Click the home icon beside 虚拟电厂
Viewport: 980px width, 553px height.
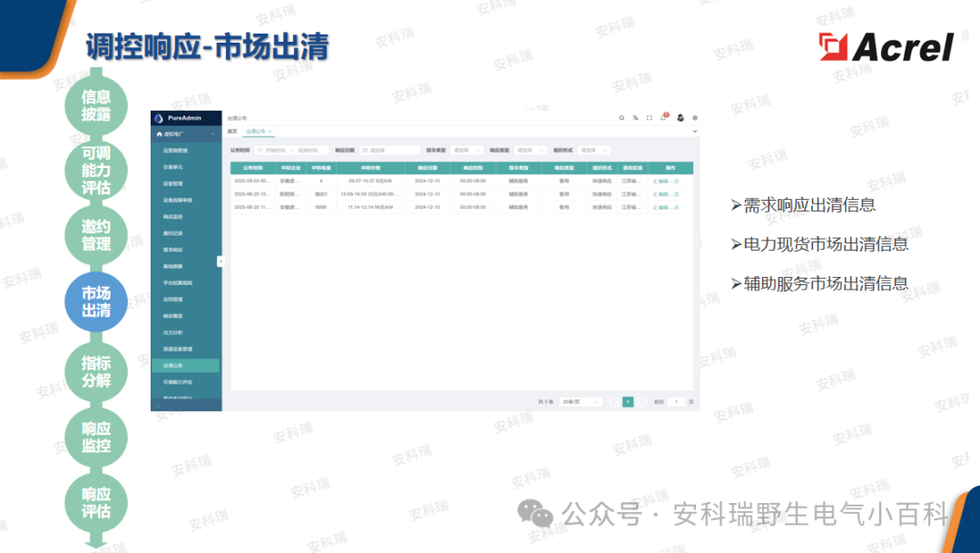point(159,133)
